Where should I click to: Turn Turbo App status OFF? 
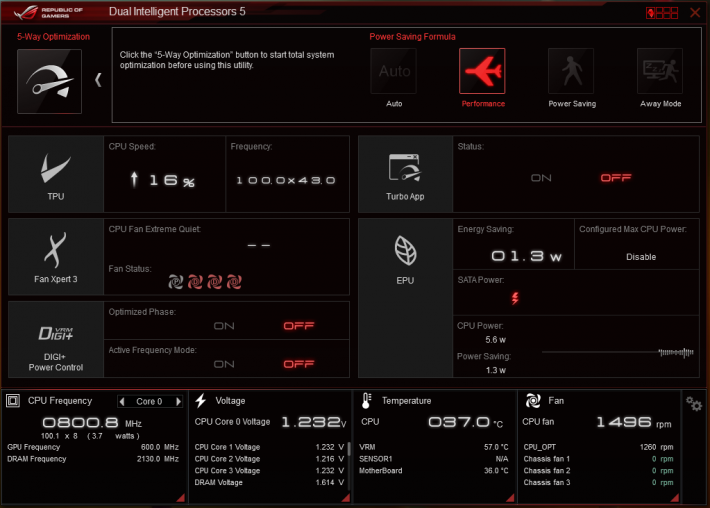click(616, 178)
